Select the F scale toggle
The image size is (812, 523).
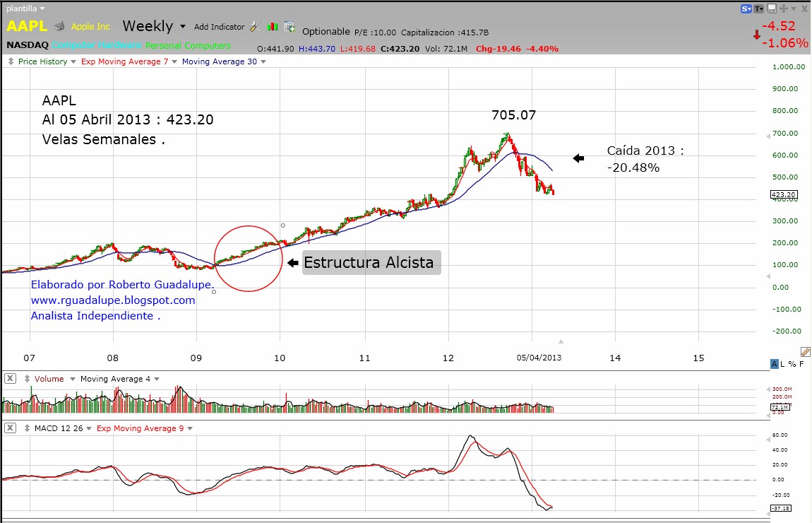pyautogui.click(x=802, y=364)
